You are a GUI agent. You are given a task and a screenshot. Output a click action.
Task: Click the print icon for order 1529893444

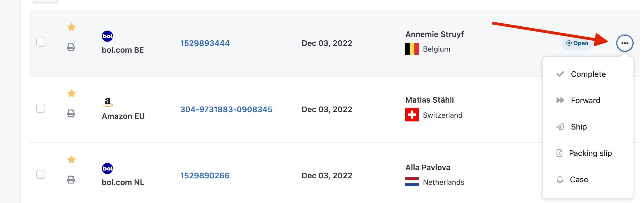click(x=71, y=47)
